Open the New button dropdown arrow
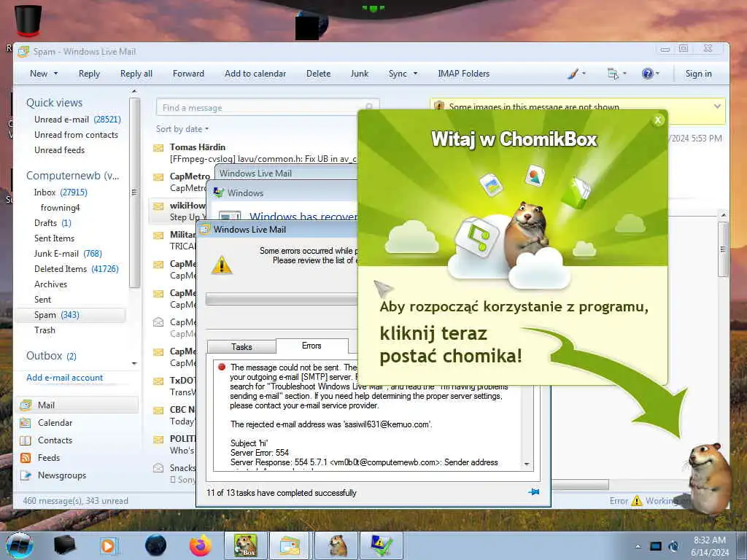 point(55,74)
